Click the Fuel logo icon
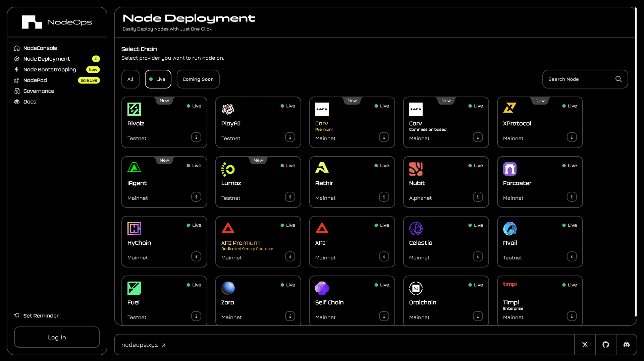The width and height of the screenshot is (644, 361). [x=134, y=288]
